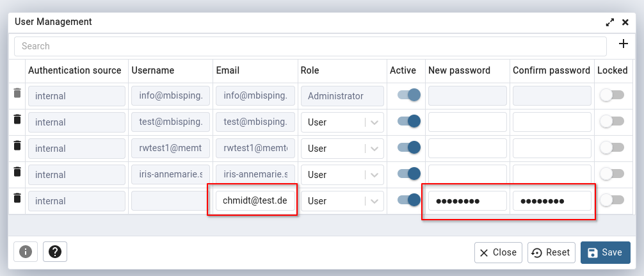Remove the iris-annemarie user via trash icon
Screen dimensions: 644x276
[17, 172]
